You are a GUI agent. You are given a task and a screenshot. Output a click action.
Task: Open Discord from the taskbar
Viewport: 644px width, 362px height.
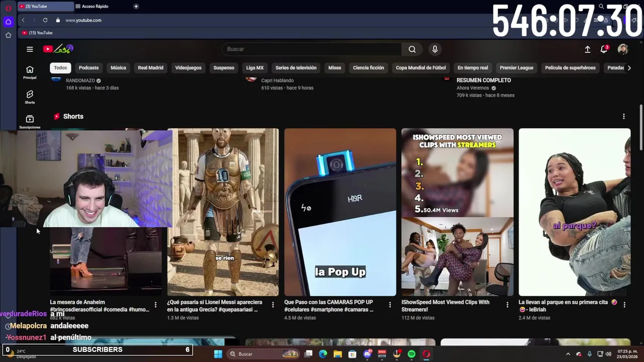[367, 354]
